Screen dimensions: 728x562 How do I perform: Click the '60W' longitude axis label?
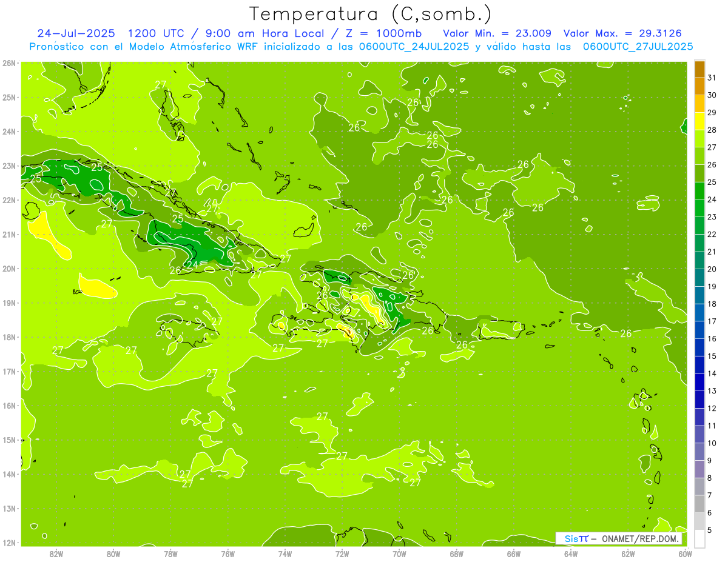pyautogui.click(x=686, y=554)
